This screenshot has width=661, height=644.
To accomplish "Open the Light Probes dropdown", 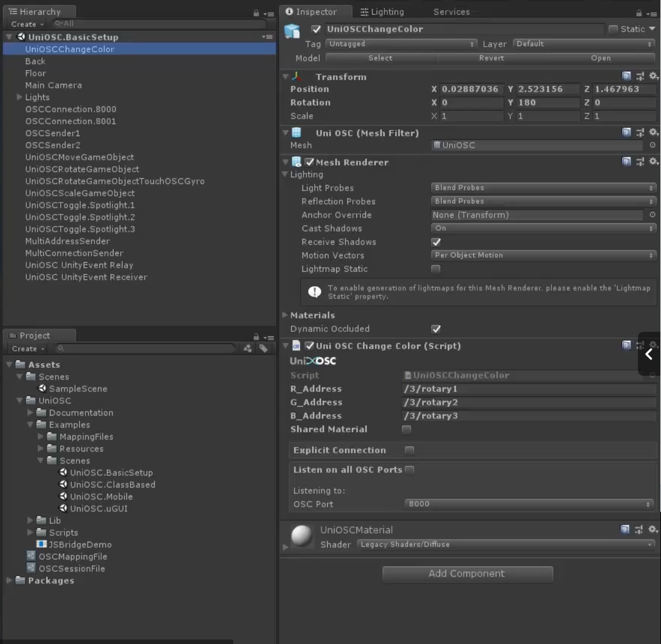I will (544, 188).
